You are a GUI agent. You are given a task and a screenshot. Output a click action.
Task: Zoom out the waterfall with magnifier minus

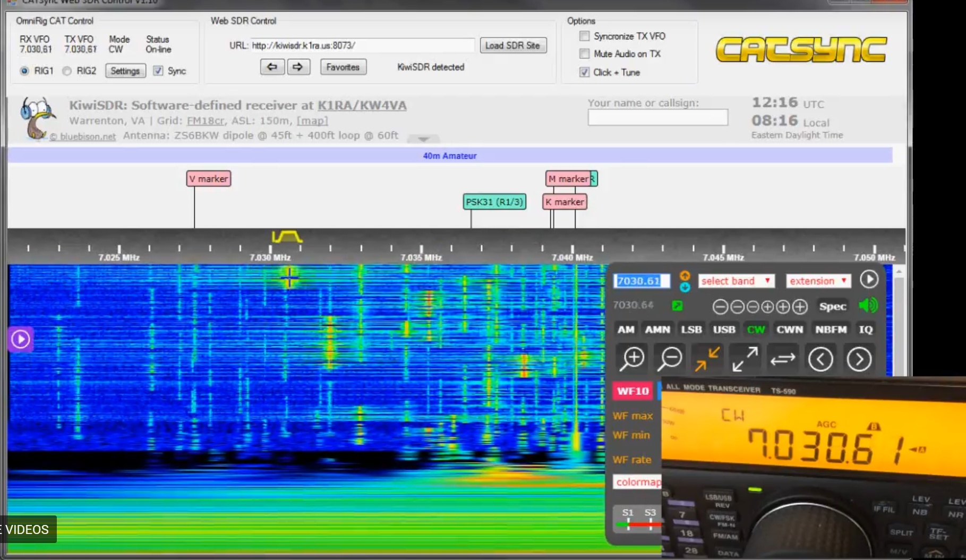point(670,359)
